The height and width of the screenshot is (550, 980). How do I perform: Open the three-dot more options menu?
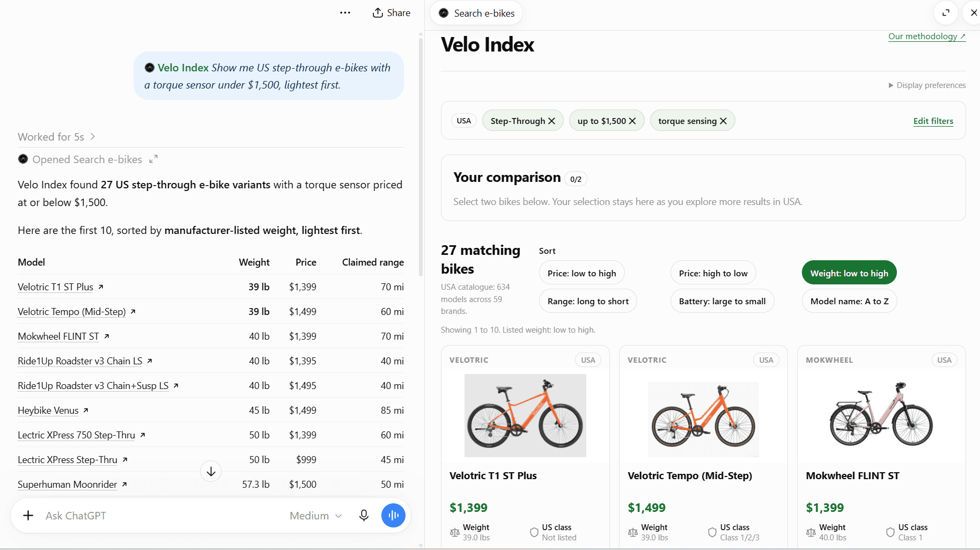click(x=345, y=13)
